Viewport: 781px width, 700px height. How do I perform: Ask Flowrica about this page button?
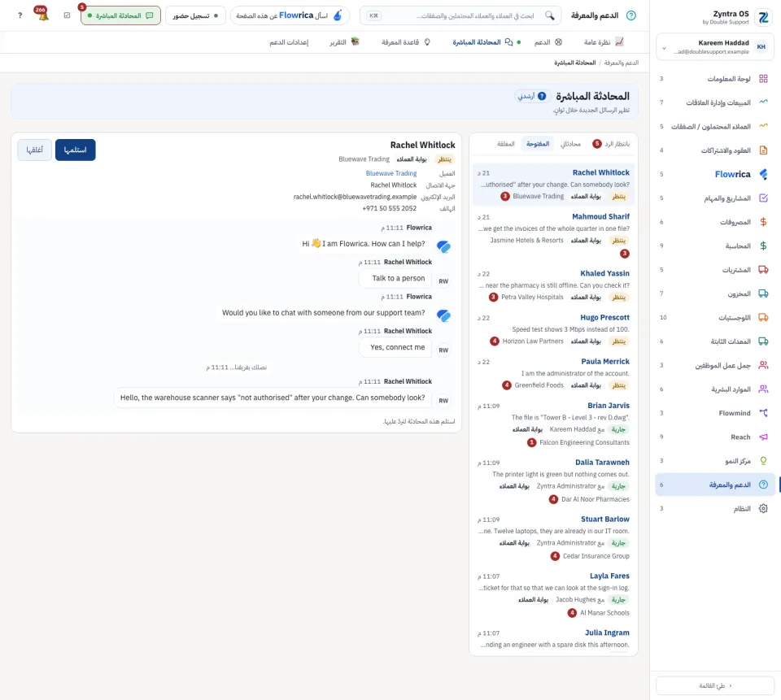pyautogui.click(x=290, y=15)
